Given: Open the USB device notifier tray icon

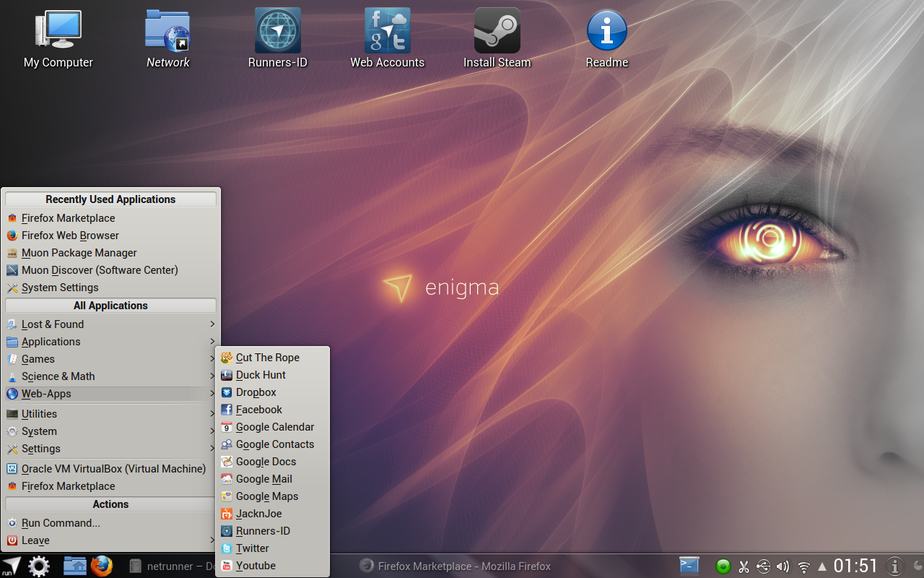Looking at the screenshot, I should 764,566.
